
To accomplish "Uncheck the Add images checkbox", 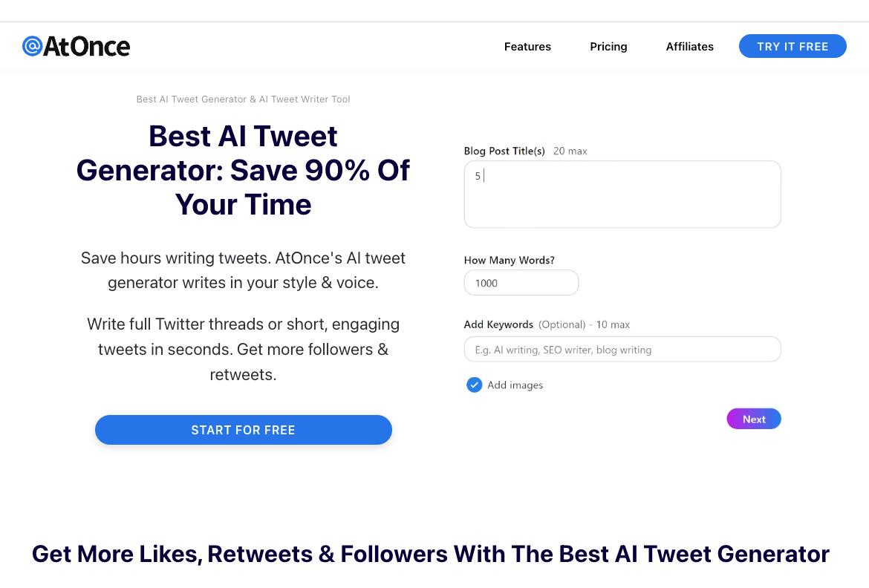I will point(474,385).
